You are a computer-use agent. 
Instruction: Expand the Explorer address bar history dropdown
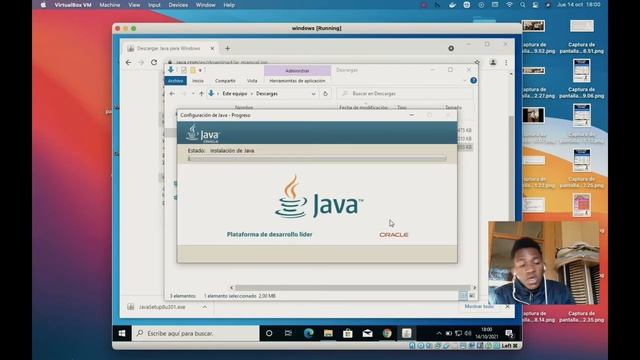point(313,93)
